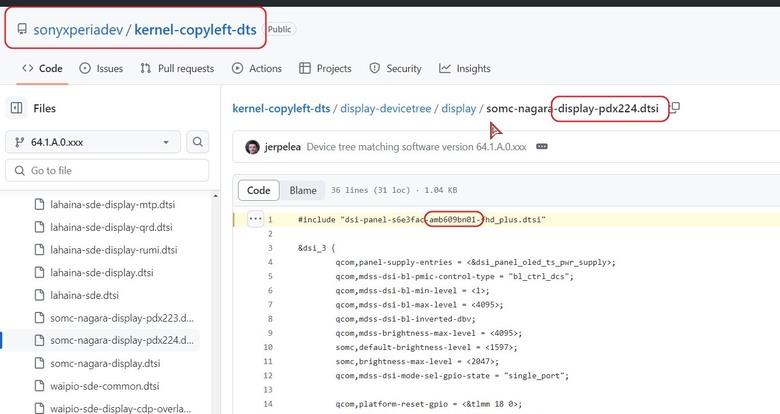Click line number 12 in code
The height and width of the screenshot is (414, 780).
tap(268, 376)
